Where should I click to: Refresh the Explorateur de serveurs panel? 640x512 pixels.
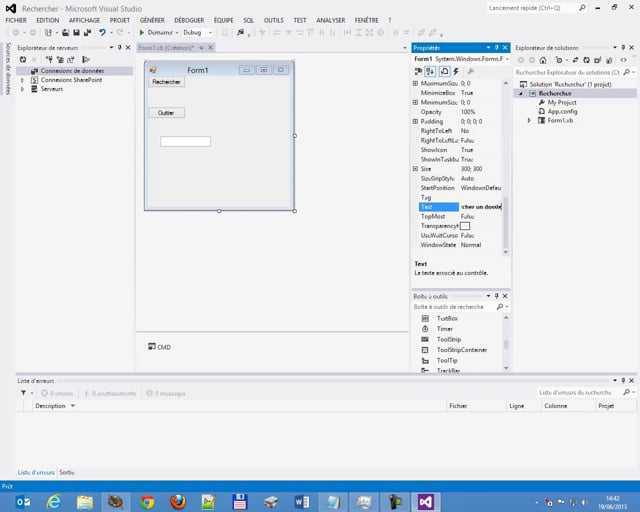23,60
